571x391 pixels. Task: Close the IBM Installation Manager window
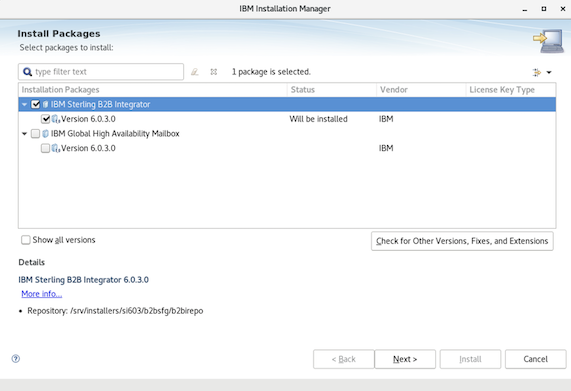563,9
